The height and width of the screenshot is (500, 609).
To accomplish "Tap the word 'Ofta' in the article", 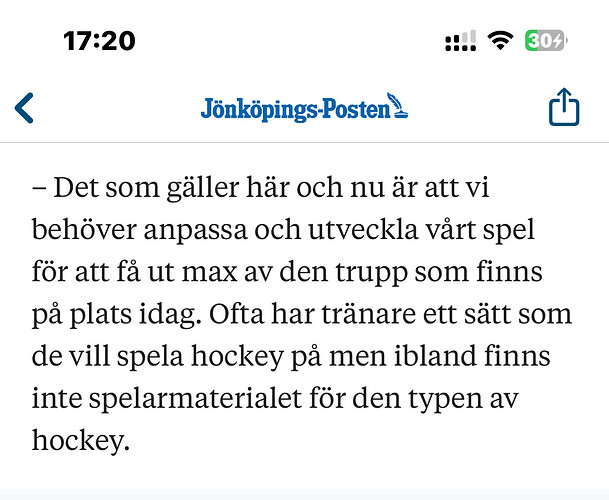I will coord(237,314).
